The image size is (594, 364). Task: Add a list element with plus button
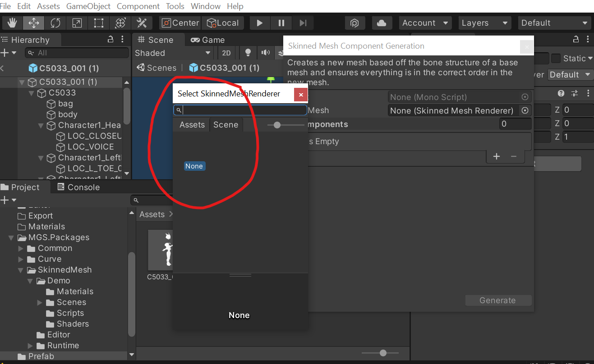497,156
